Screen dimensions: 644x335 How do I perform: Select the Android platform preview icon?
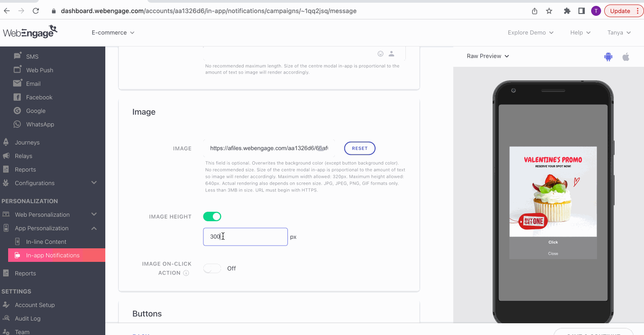[x=608, y=56]
